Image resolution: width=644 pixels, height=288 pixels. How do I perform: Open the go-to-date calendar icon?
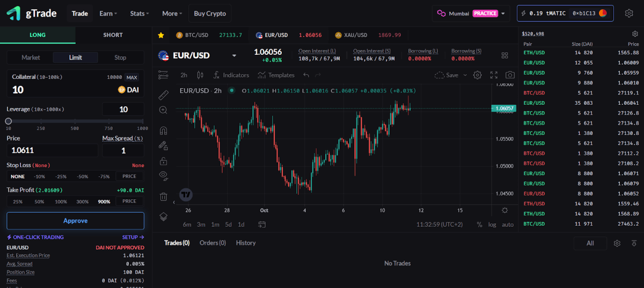pyautogui.click(x=262, y=224)
